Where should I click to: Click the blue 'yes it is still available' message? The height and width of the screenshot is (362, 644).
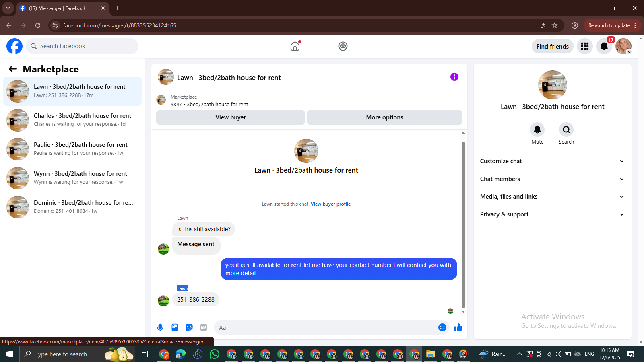pos(339,269)
